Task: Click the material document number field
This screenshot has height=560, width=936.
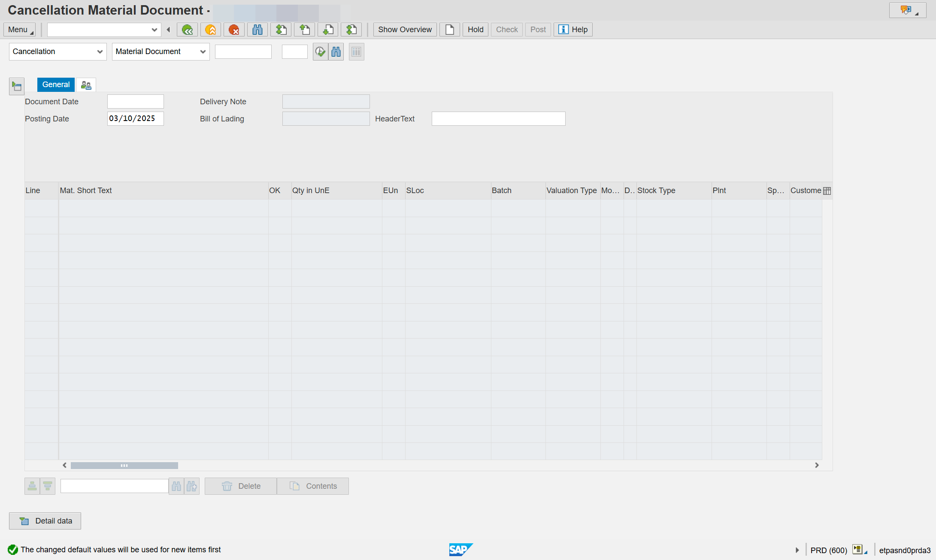Action: coord(243,51)
